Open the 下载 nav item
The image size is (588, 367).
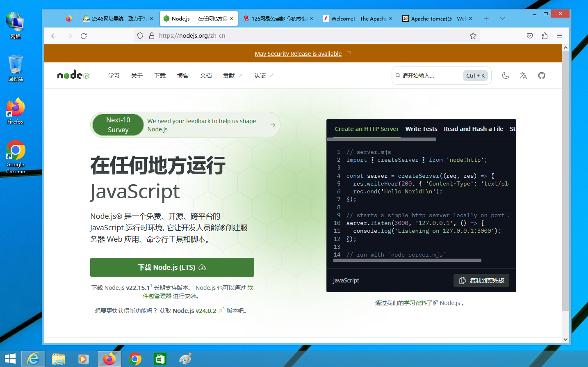click(x=160, y=76)
